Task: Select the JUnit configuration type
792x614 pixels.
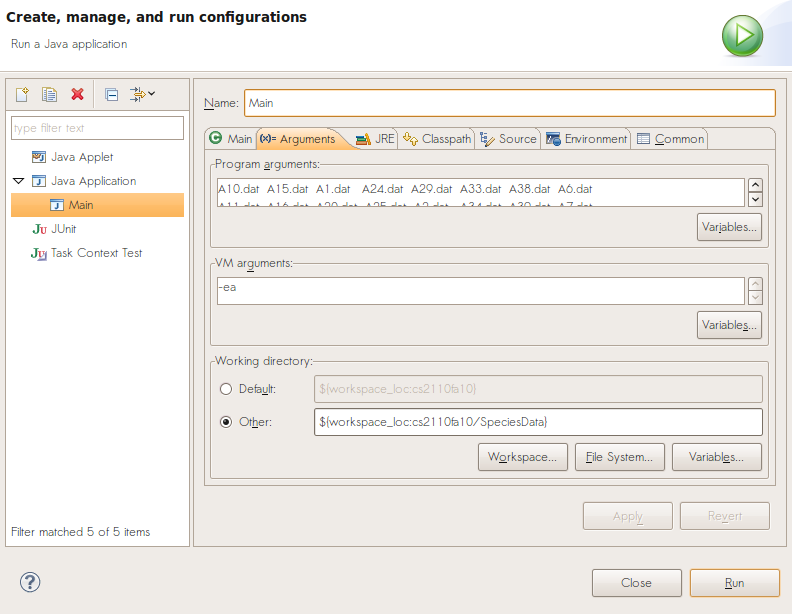Action: [x=63, y=229]
